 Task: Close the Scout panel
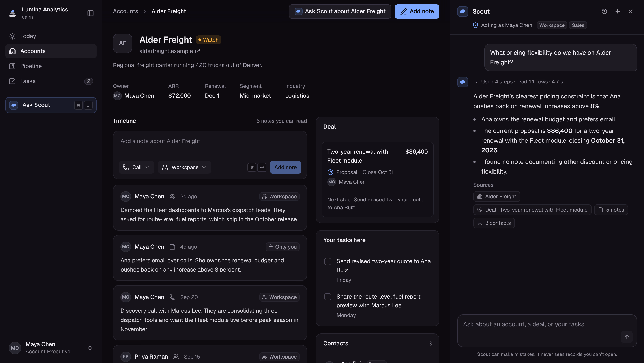click(631, 11)
